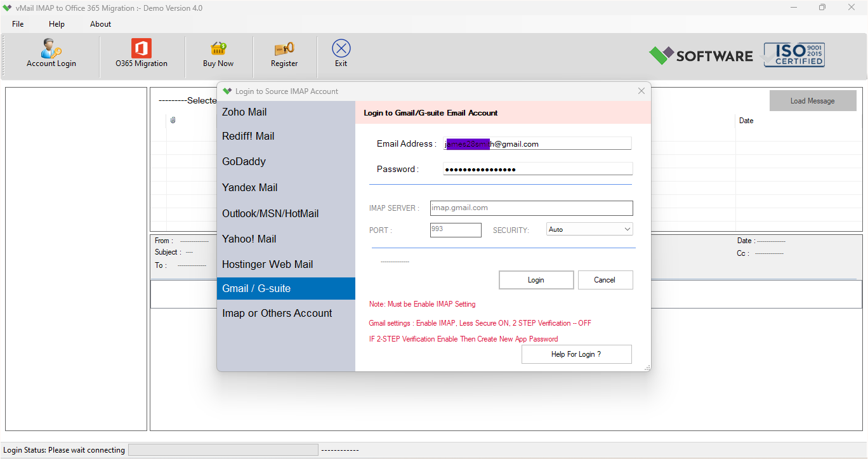Open the Help menu
This screenshot has width=868, height=459.
56,24
